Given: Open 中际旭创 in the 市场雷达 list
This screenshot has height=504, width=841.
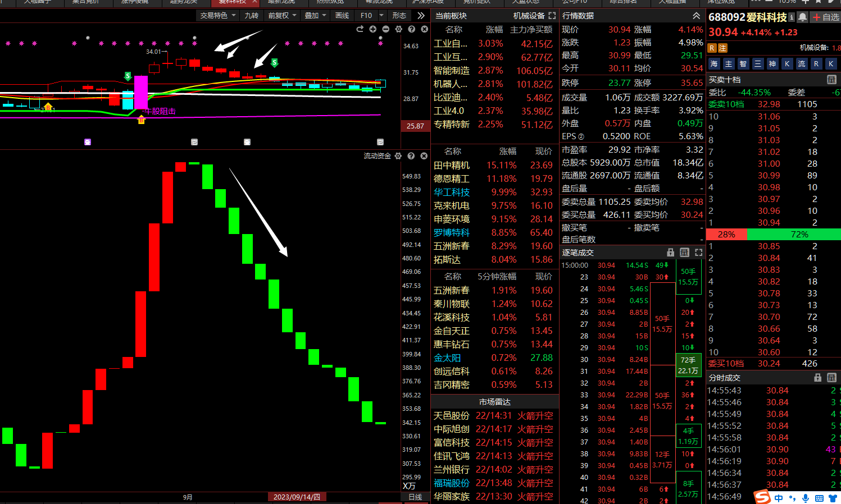Looking at the screenshot, I should click(x=494, y=429).
